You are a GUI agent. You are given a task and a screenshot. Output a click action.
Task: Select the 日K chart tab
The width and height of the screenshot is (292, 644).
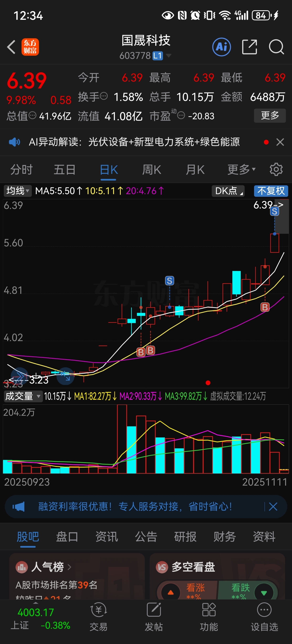coord(109,170)
